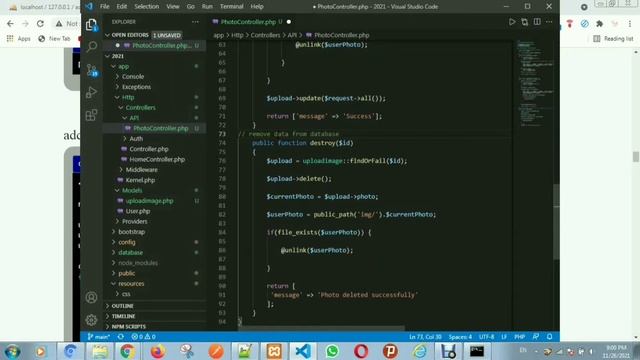
Task: Open the Extensions view
Action: pos(91,115)
